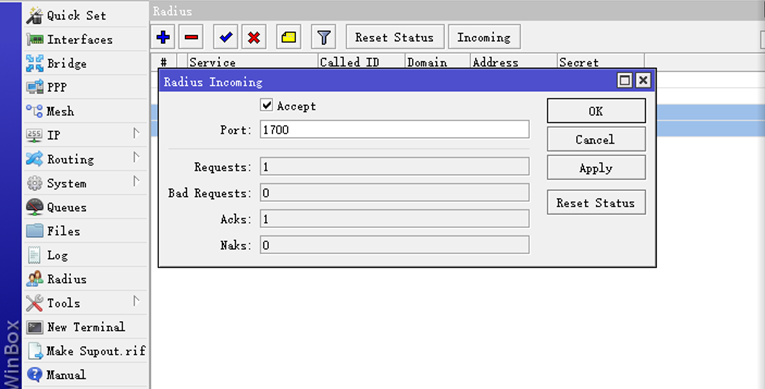Open the Files sidebar item
The image size is (765, 389).
(86, 231)
